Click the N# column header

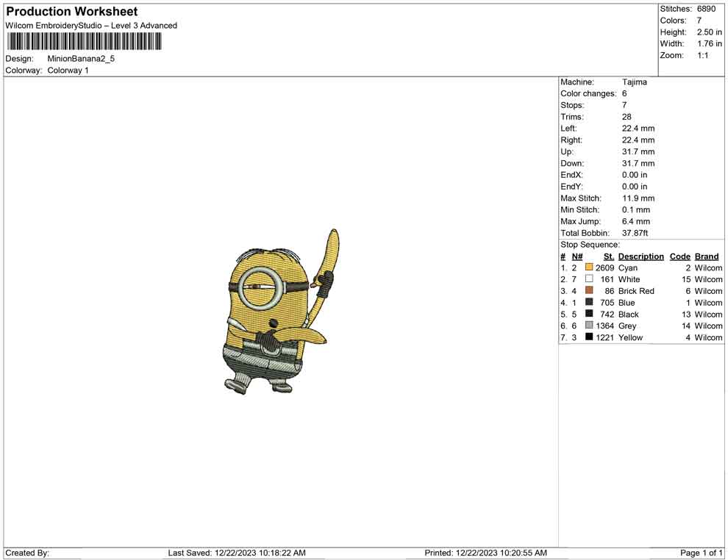(x=577, y=256)
